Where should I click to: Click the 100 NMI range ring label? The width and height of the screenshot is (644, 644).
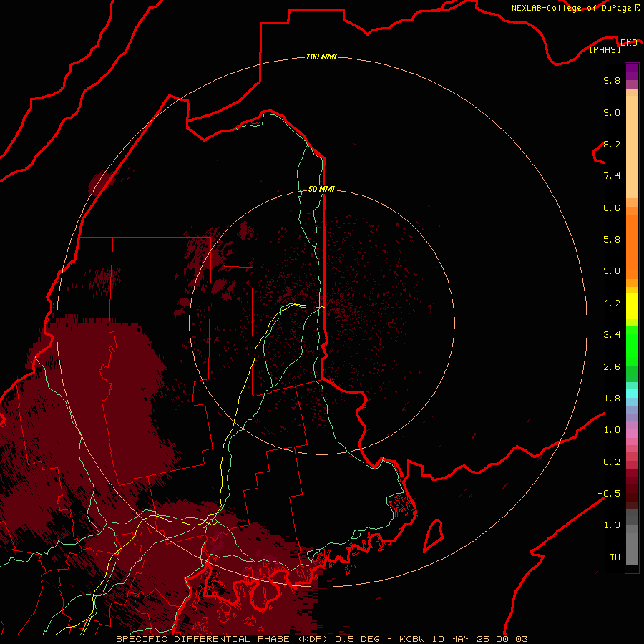click(321, 57)
